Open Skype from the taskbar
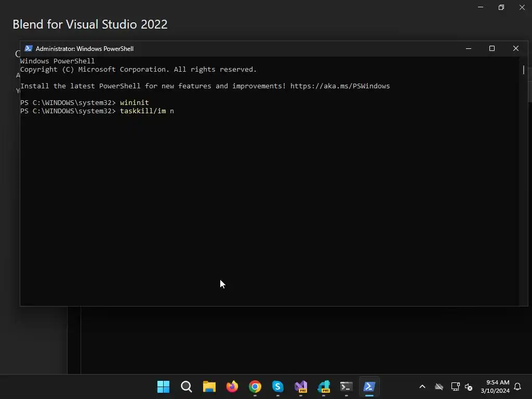532x399 pixels. 278,387
